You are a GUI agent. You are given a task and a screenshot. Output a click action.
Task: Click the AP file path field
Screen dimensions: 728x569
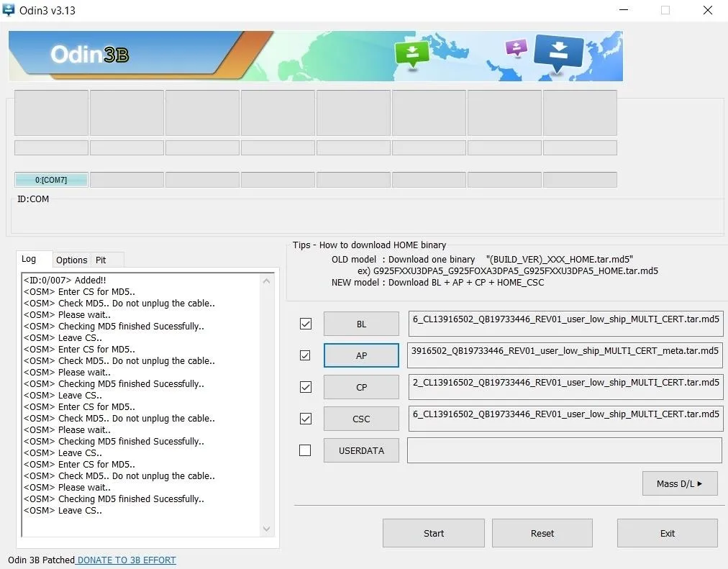[x=565, y=355]
